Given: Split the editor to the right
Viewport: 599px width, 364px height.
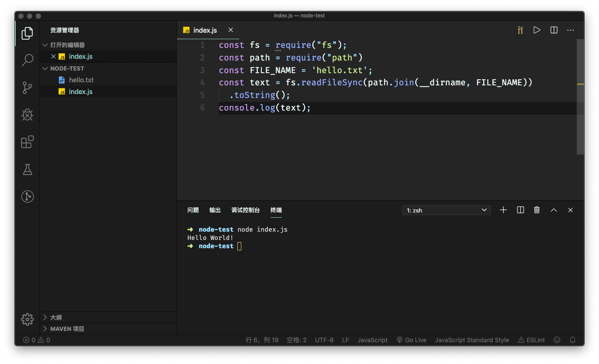Looking at the screenshot, I should pyautogui.click(x=554, y=30).
